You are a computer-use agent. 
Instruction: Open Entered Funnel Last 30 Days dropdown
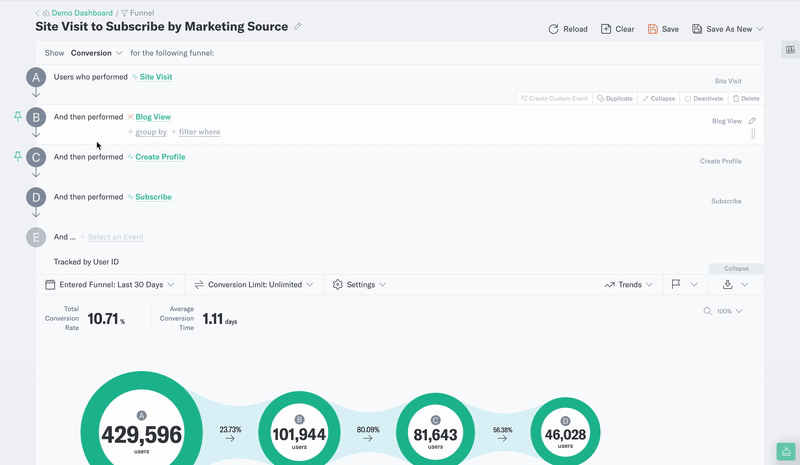tap(110, 285)
